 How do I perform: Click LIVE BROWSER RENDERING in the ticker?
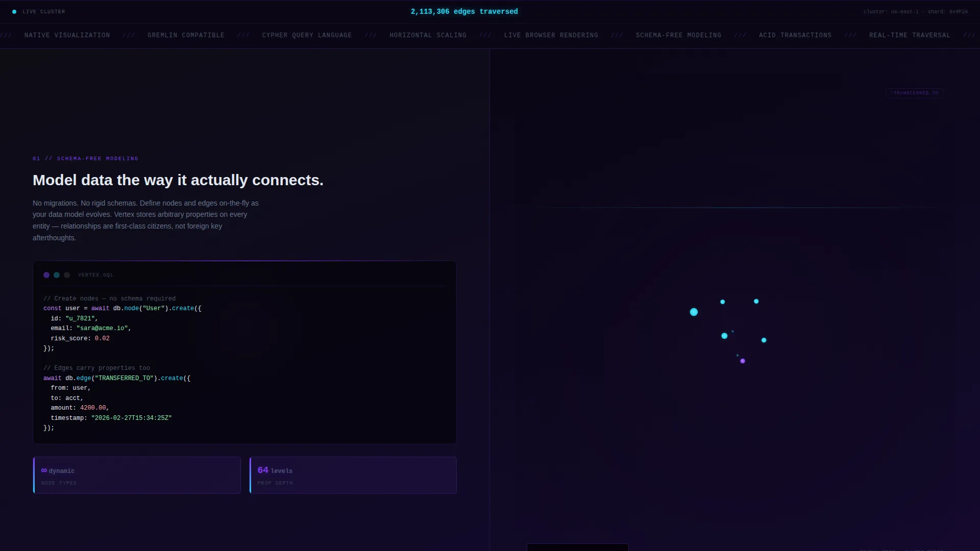(x=551, y=35)
